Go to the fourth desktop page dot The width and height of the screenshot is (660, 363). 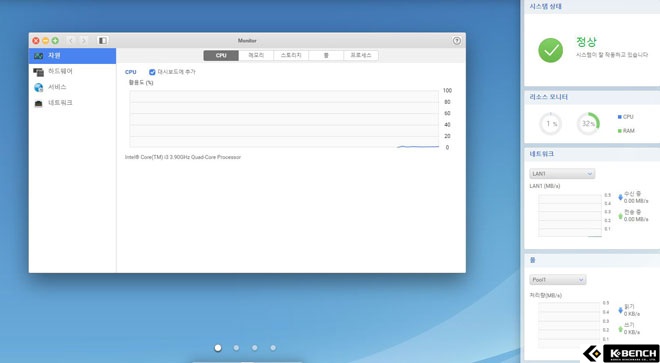pos(273,348)
